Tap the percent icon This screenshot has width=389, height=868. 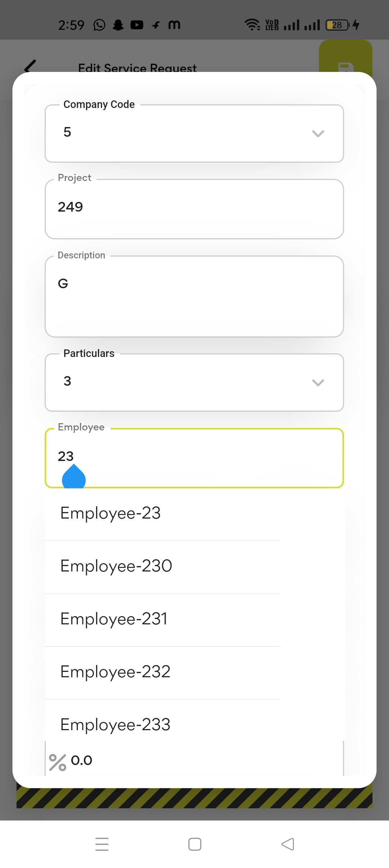point(58,762)
